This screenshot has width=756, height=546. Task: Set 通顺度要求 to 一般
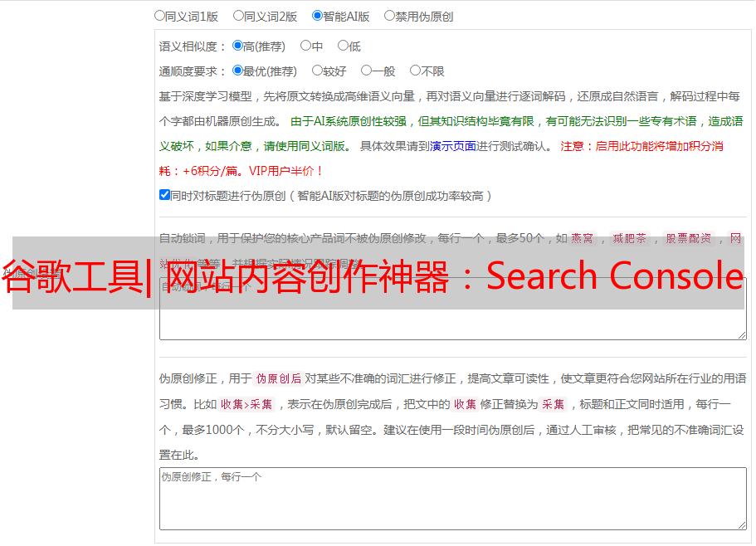pyautogui.click(x=367, y=71)
